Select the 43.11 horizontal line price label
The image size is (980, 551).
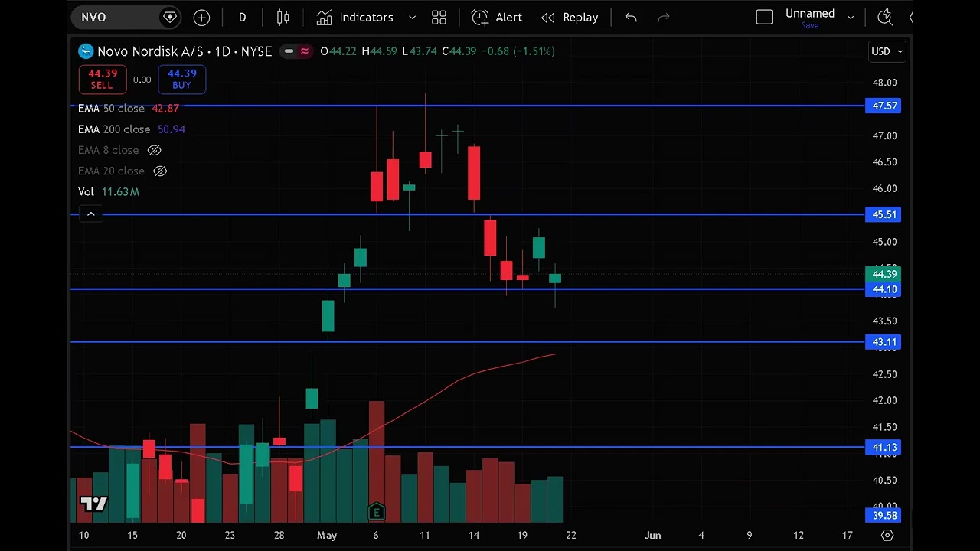(x=884, y=342)
